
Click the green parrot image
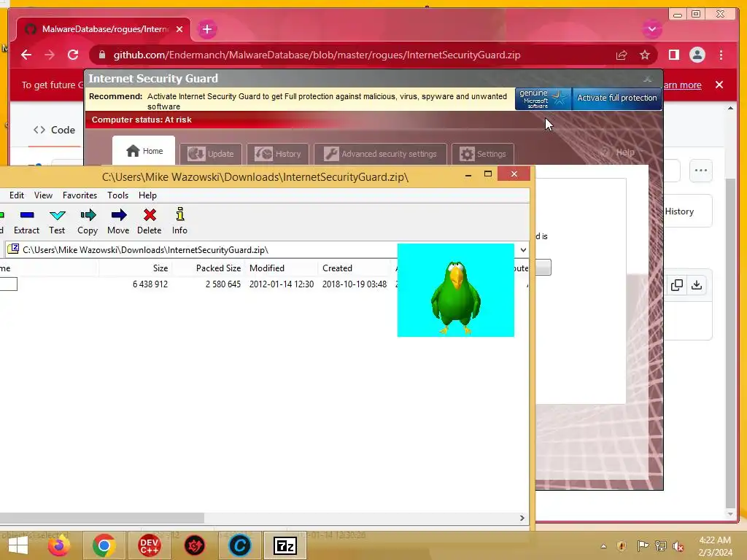click(x=456, y=290)
